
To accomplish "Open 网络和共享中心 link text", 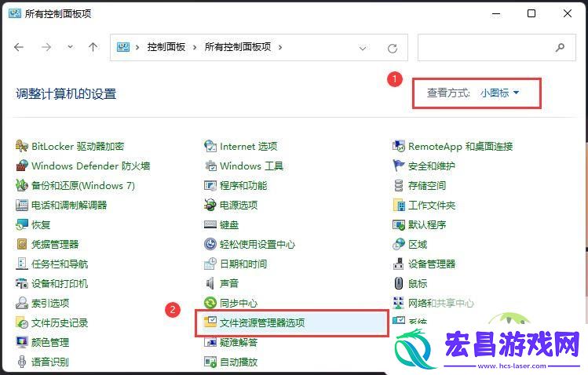I will click(x=441, y=303).
